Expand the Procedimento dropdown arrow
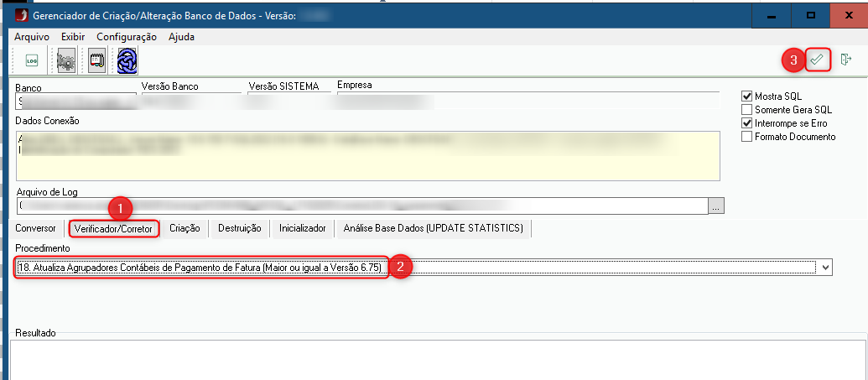This screenshot has height=380, width=868. coord(826,267)
